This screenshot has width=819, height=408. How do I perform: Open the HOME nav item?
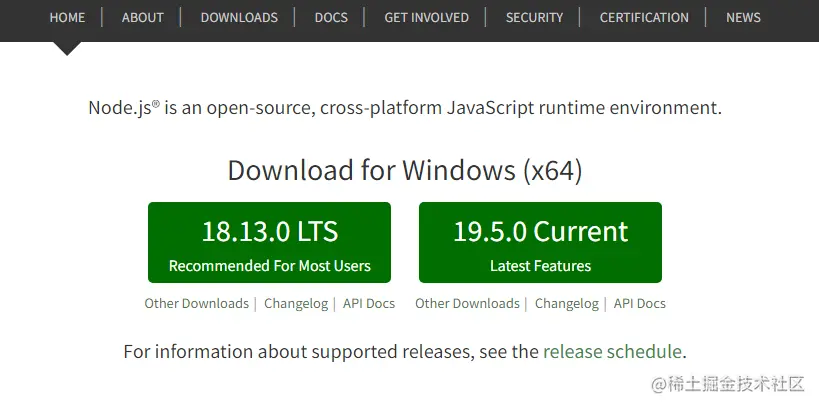point(67,18)
